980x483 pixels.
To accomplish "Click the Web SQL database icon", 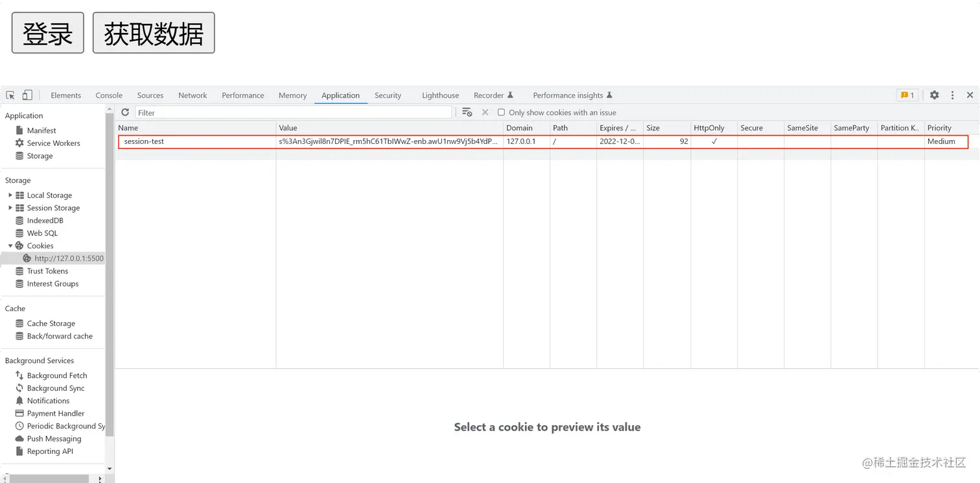I will [19, 233].
